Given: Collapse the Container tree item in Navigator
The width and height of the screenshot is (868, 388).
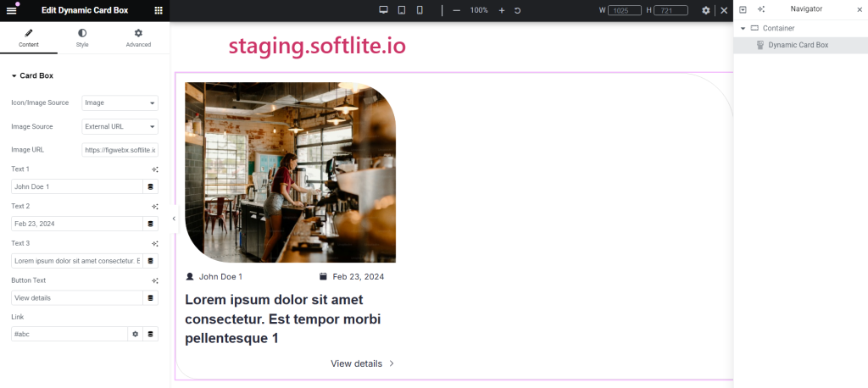Looking at the screenshot, I should click(743, 28).
